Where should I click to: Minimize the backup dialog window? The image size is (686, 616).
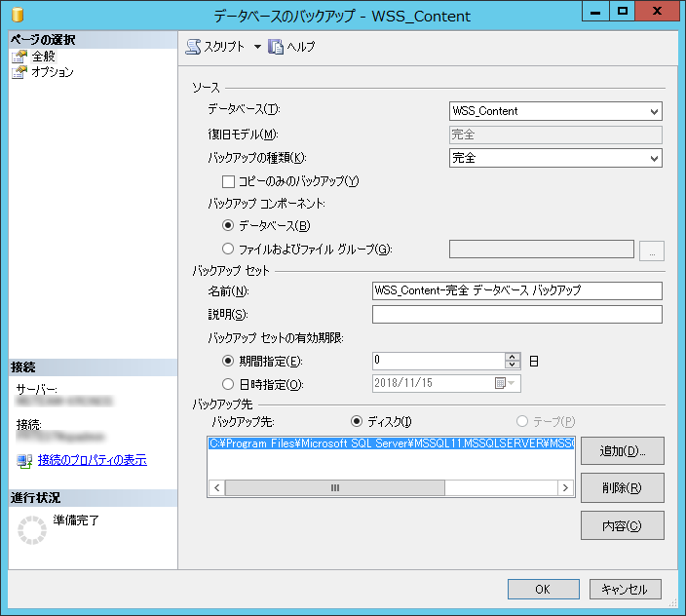[x=595, y=11]
